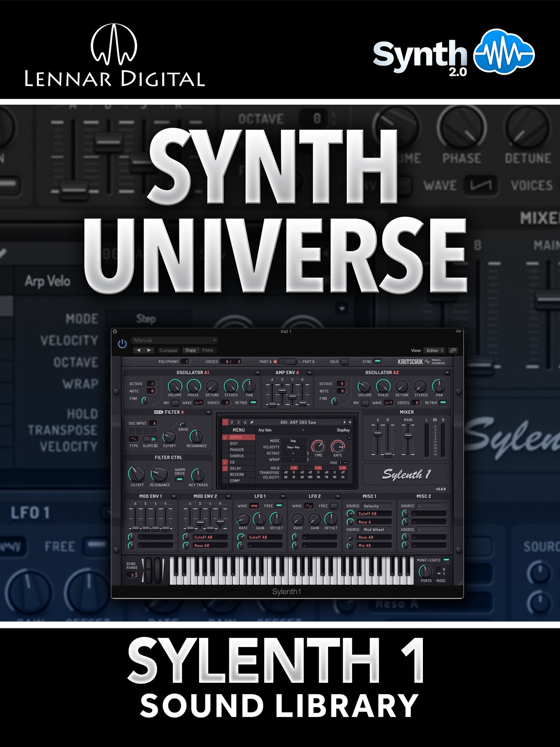Toggle Oscillator A1 Retrig
This screenshot has height=747, width=560.
click(x=253, y=403)
